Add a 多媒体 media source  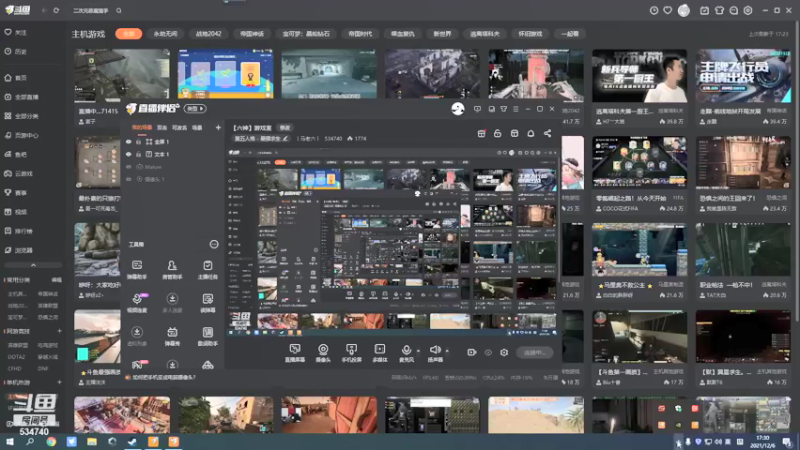coord(380,353)
